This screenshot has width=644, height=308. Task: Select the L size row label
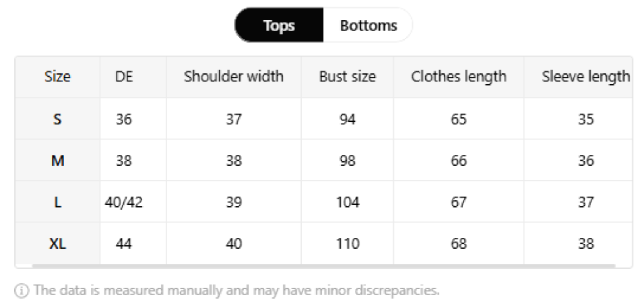click(x=57, y=202)
